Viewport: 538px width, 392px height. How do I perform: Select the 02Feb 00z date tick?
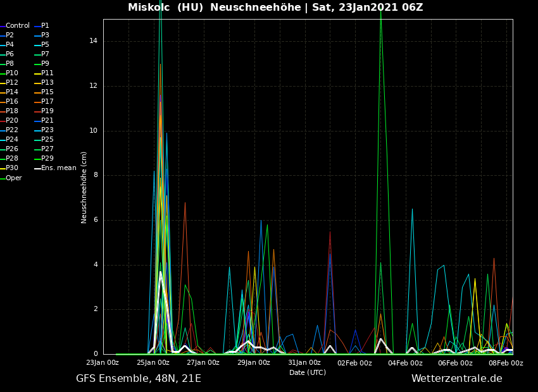coord(354,363)
